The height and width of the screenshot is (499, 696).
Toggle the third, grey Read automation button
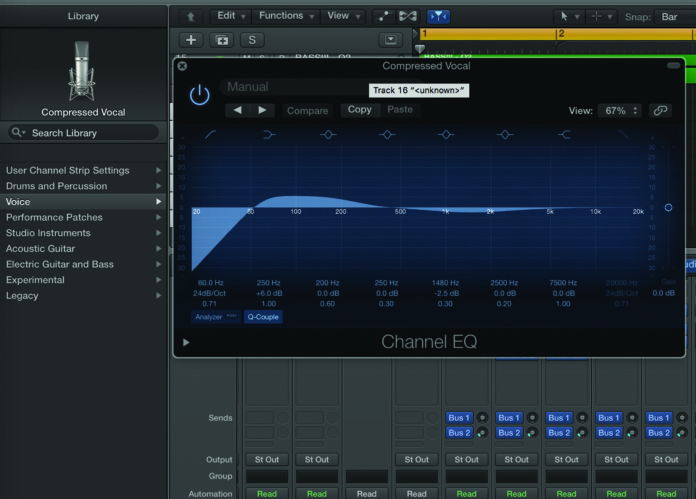(x=367, y=494)
